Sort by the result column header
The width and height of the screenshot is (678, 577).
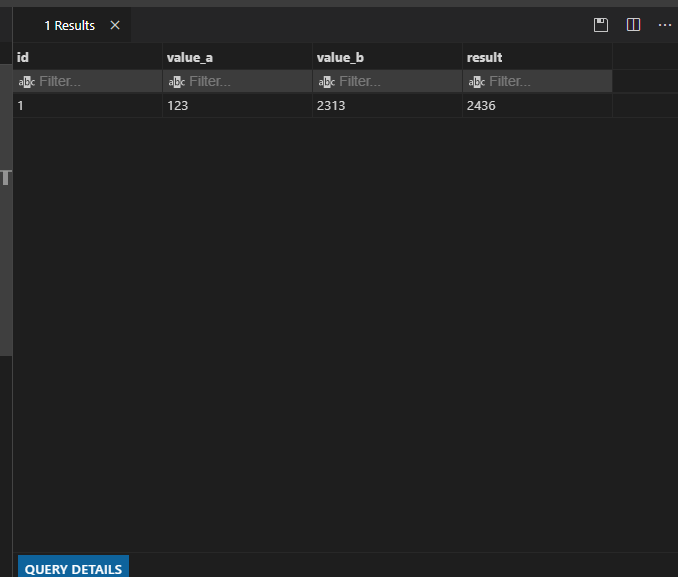tap(537, 57)
